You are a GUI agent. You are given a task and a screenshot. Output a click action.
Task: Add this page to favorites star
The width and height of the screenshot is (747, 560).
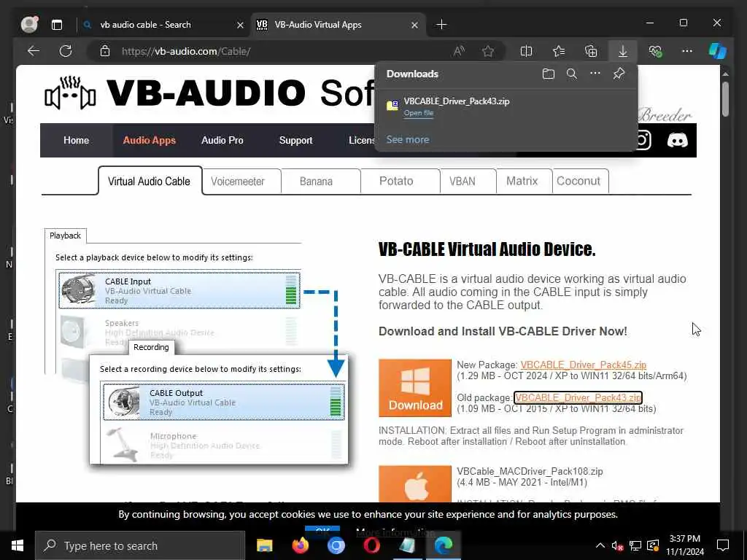pos(488,51)
